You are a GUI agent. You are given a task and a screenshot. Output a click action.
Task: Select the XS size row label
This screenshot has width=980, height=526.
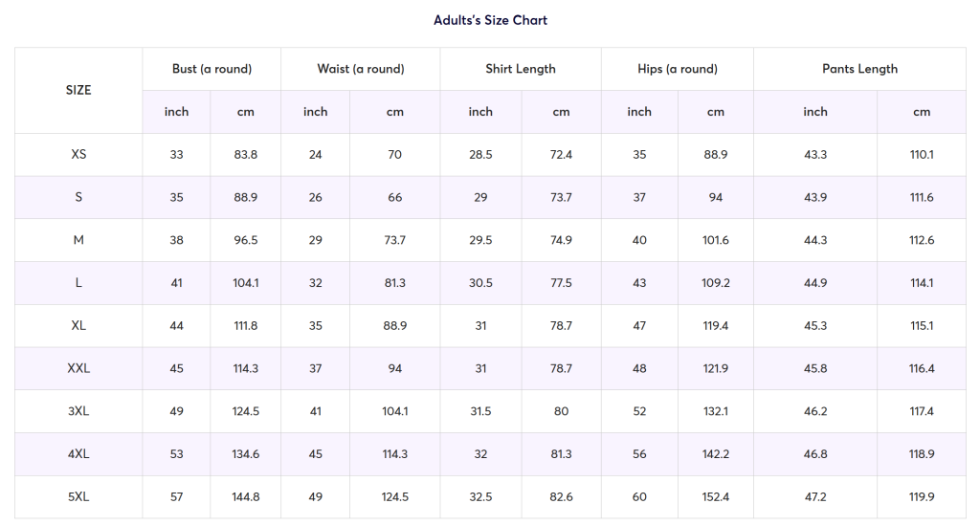click(78, 154)
